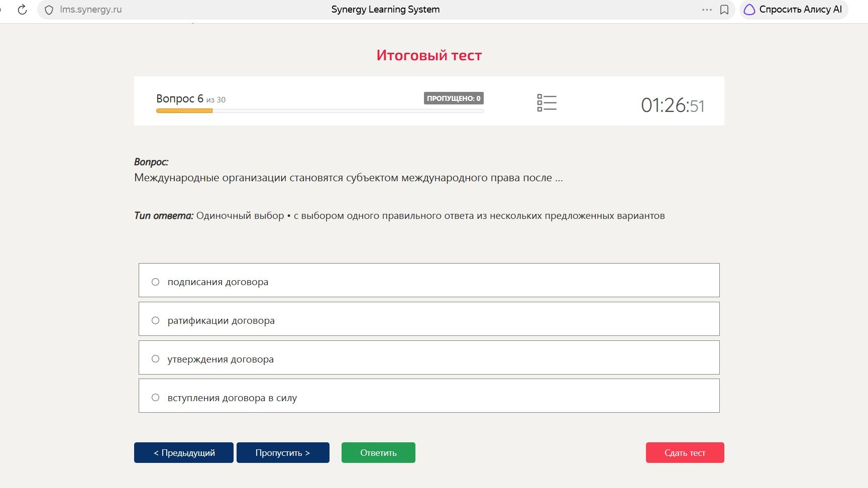The width and height of the screenshot is (868, 488).
Task: Reload the page with the refresh icon
Action: point(22,10)
